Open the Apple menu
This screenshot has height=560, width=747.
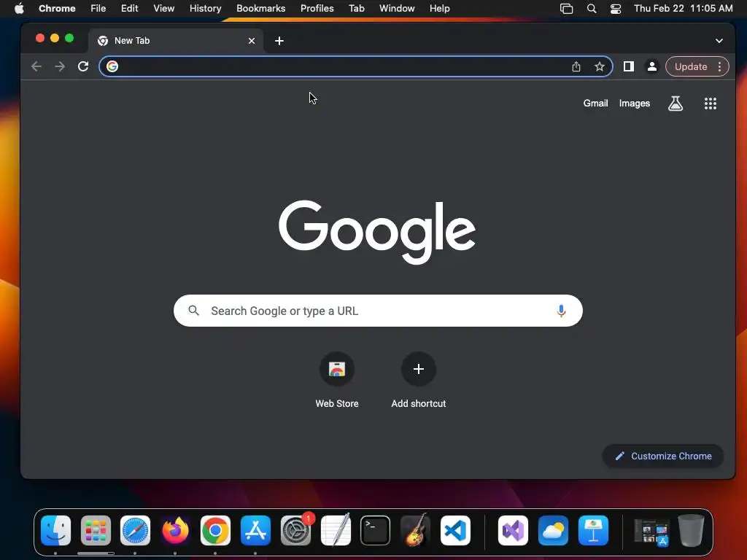19,8
